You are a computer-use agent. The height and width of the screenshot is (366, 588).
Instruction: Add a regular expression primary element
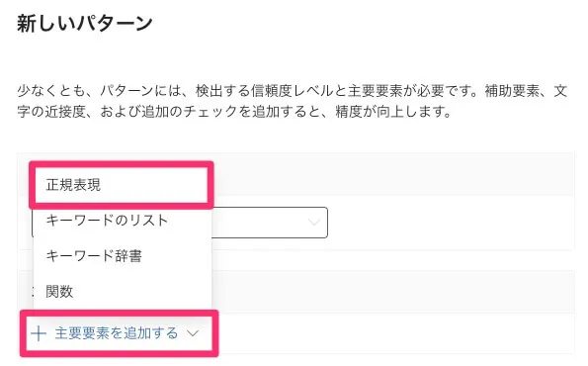[x=122, y=185]
